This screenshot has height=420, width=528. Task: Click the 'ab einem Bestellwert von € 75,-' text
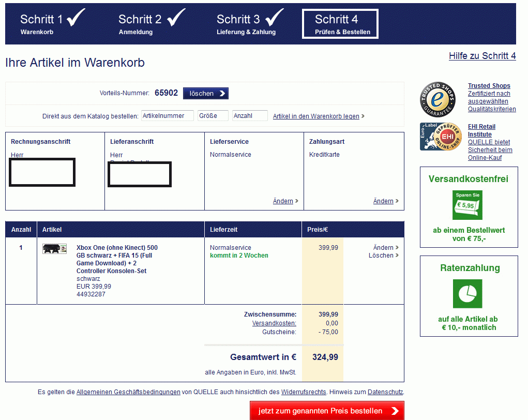(x=469, y=234)
